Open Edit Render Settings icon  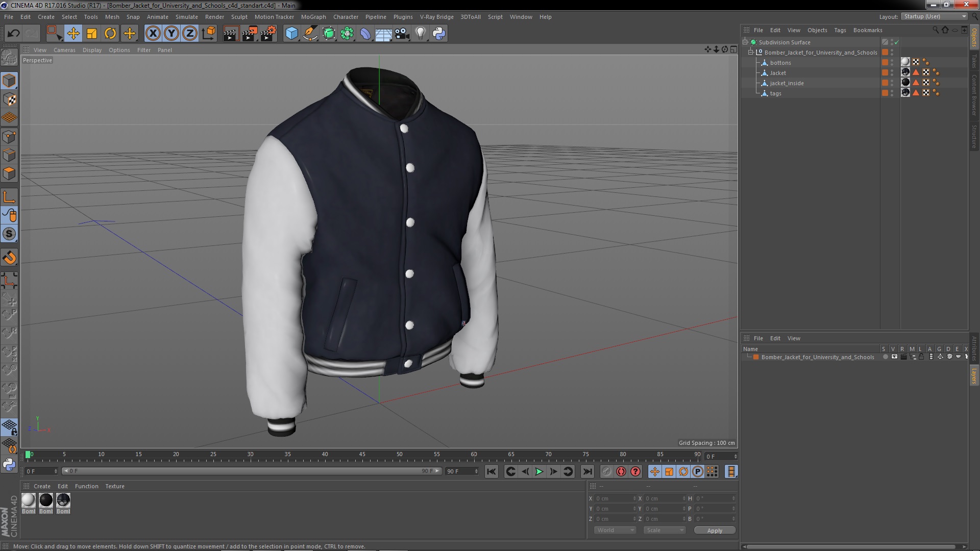(x=268, y=34)
